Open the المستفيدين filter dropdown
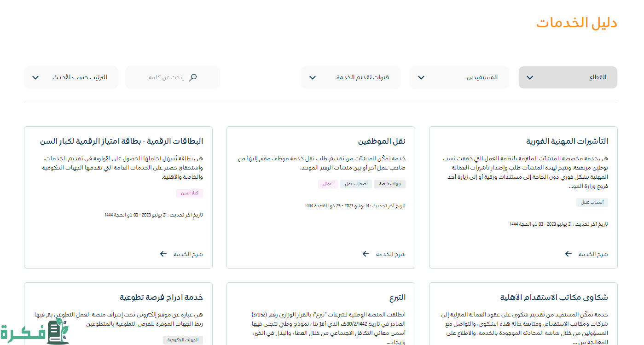 459,77
